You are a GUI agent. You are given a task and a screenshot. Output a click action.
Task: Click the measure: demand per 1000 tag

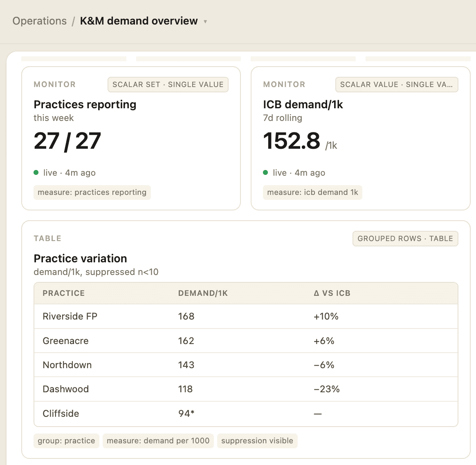click(158, 441)
